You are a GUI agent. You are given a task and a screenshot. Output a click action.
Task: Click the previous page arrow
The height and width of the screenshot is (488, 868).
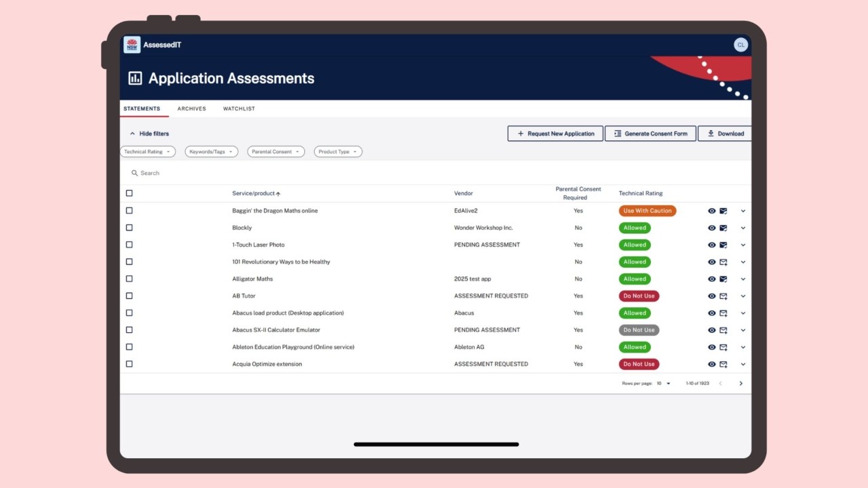click(x=720, y=384)
